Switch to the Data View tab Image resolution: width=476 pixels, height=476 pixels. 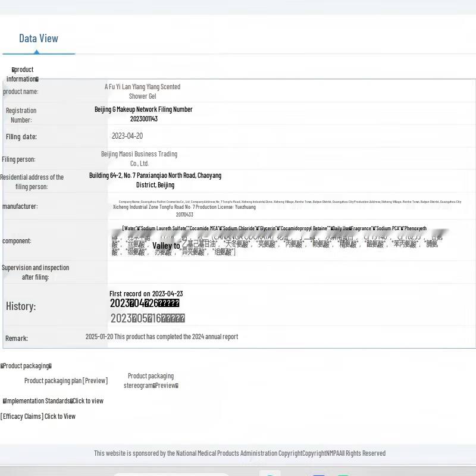[x=39, y=39]
